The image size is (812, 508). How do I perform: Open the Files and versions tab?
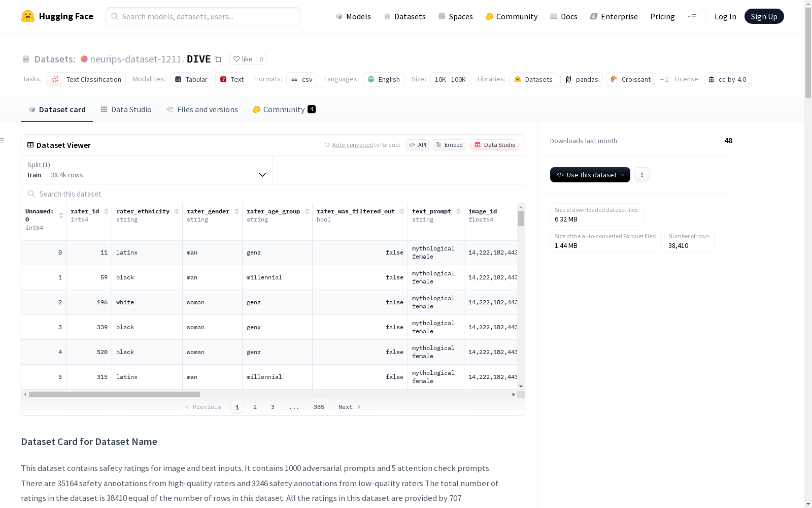tap(202, 110)
